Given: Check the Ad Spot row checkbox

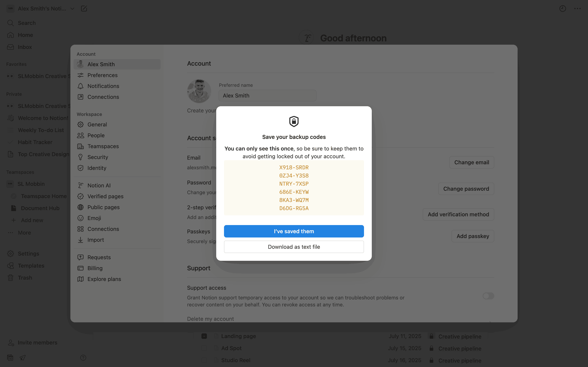Looking at the screenshot, I should point(204,348).
